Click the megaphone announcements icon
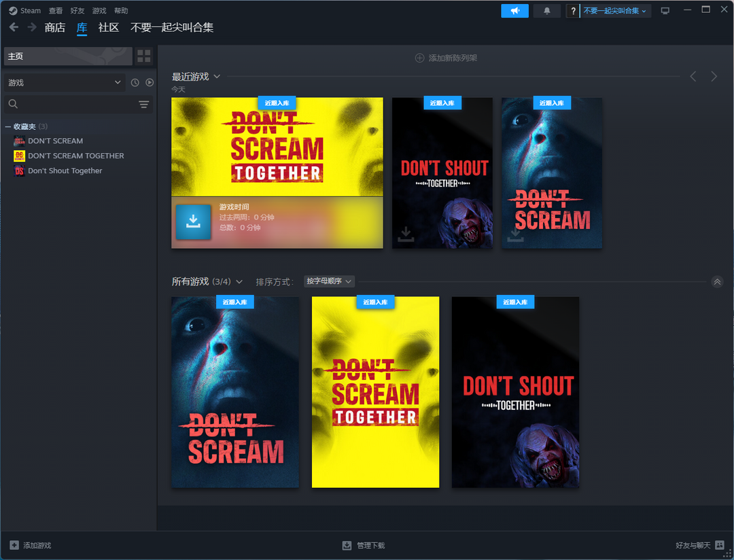 coord(514,11)
